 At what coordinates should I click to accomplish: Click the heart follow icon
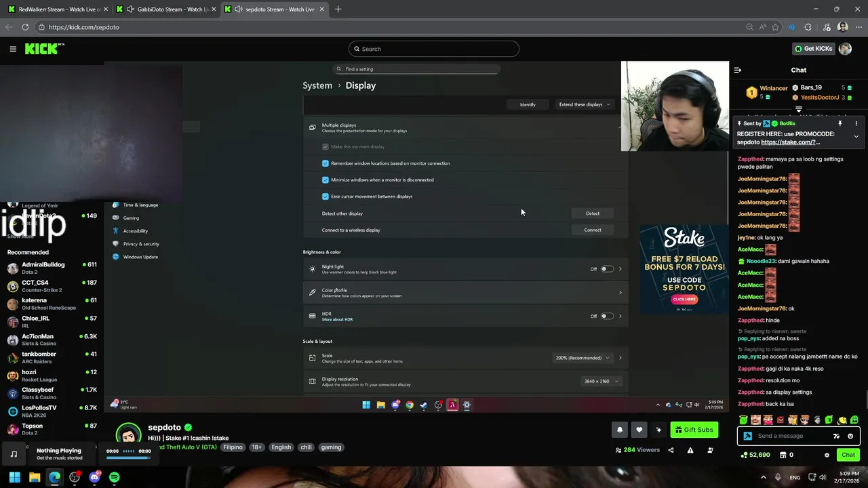tap(639, 430)
